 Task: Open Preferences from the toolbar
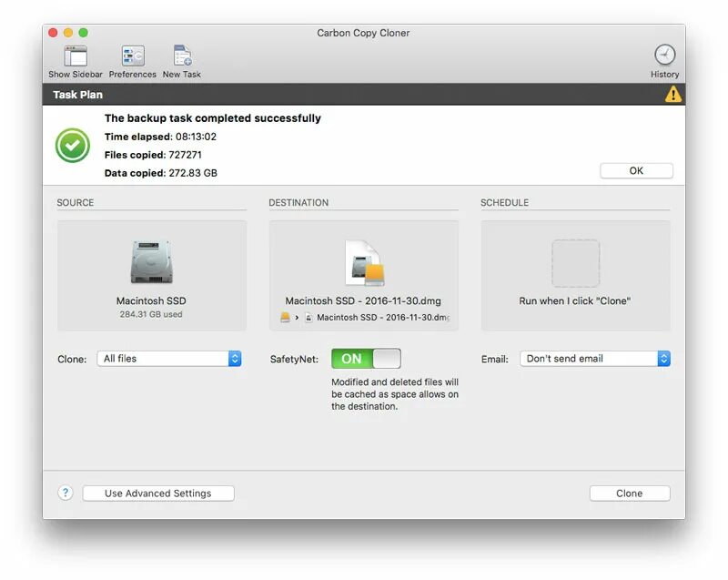point(133,56)
